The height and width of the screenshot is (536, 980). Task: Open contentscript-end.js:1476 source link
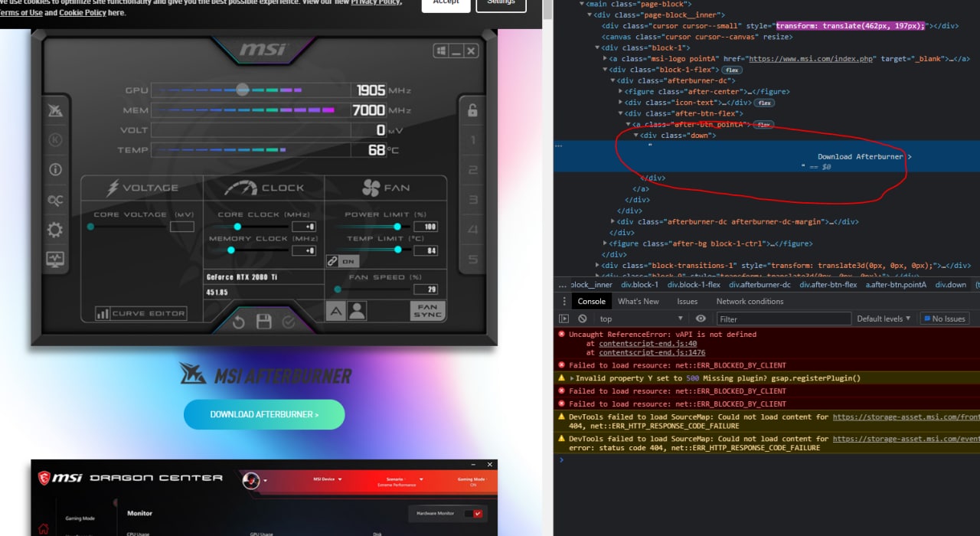652,353
